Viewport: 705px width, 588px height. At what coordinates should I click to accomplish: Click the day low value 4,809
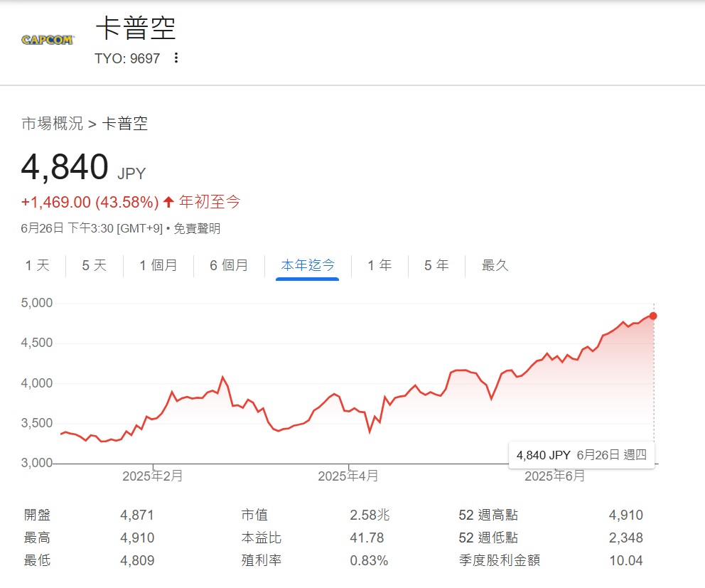tap(137, 560)
